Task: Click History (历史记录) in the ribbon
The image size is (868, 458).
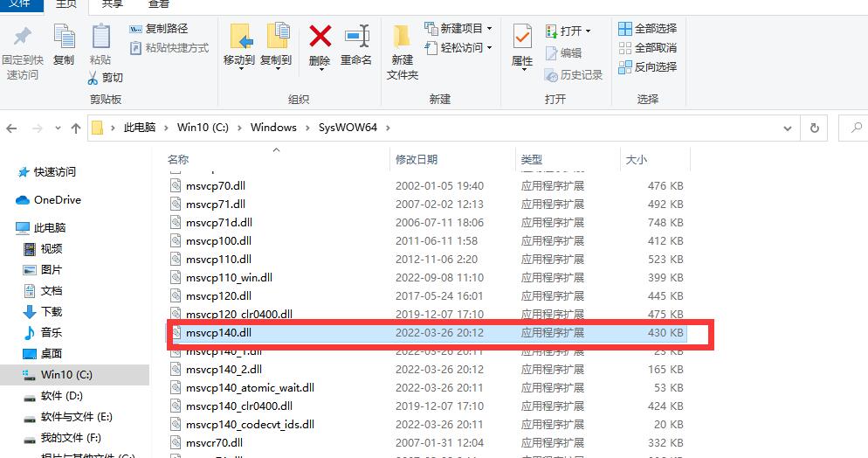Action: 574,75
